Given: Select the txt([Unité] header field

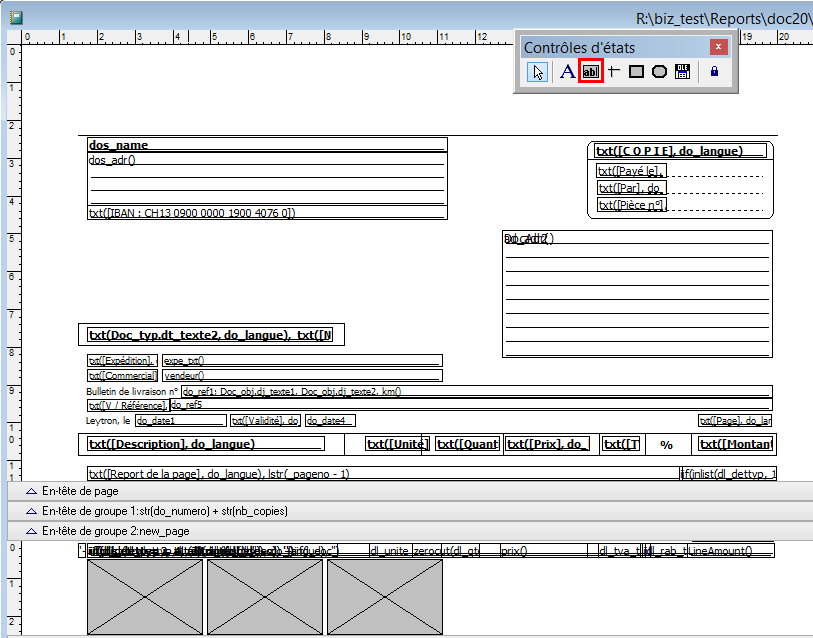Looking at the screenshot, I should [x=397, y=444].
